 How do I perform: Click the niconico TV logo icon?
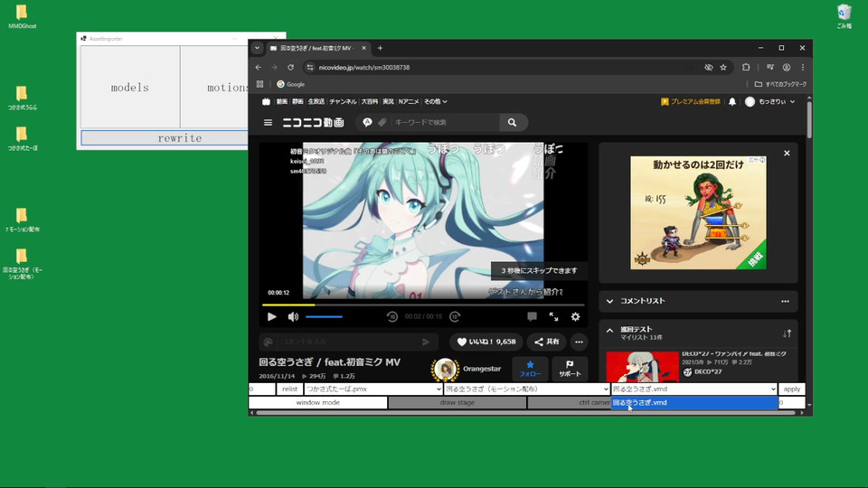pyautogui.click(x=266, y=102)
